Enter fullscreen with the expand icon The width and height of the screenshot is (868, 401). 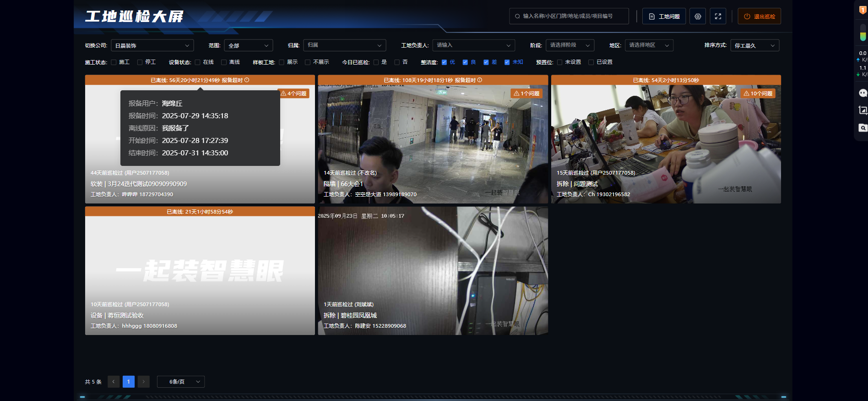718,16
